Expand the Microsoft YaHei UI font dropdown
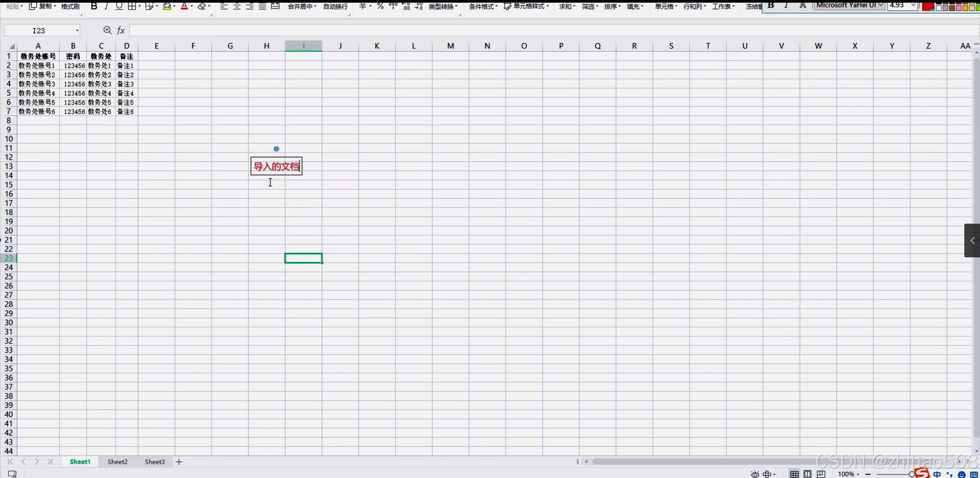Image resolution: width=980 pixels, height=478 pixels. pos(880,5)
